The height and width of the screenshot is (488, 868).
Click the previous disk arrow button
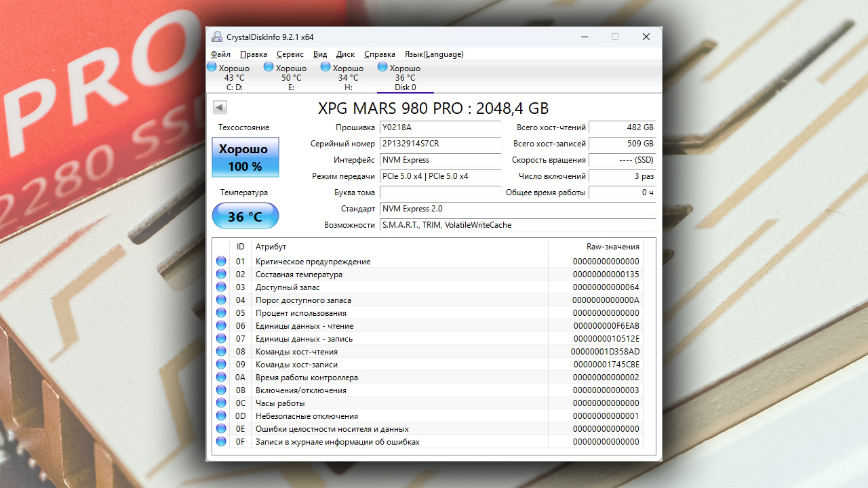point(220,108)
